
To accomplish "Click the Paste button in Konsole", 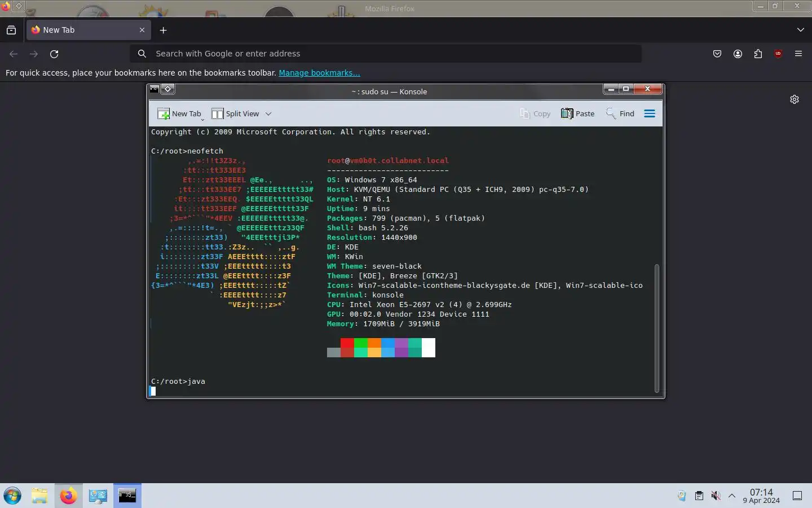I will click(577, 113).
